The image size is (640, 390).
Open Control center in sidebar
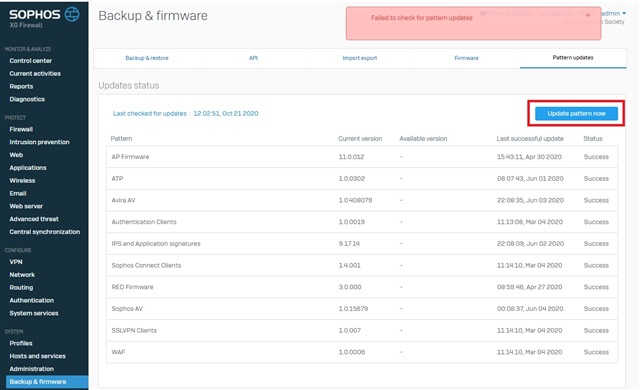pos(31,61)
